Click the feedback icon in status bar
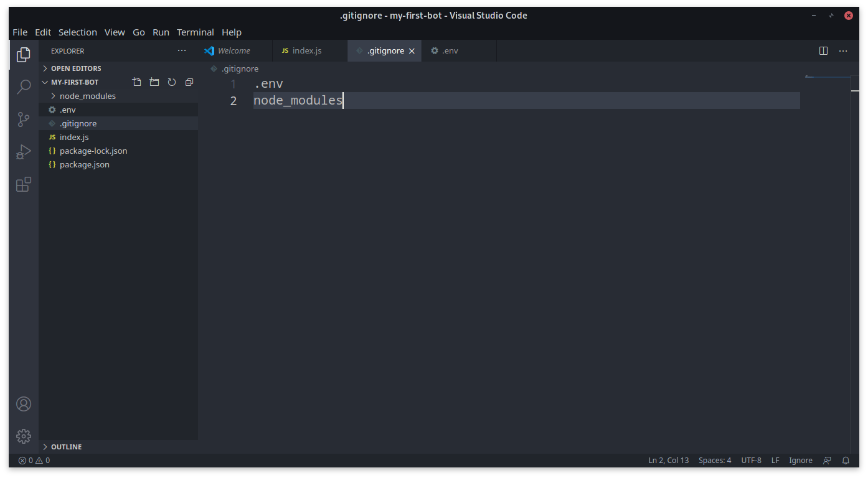Screen dimensions: 868x478 pyautogui.click(x=827, y=461)
